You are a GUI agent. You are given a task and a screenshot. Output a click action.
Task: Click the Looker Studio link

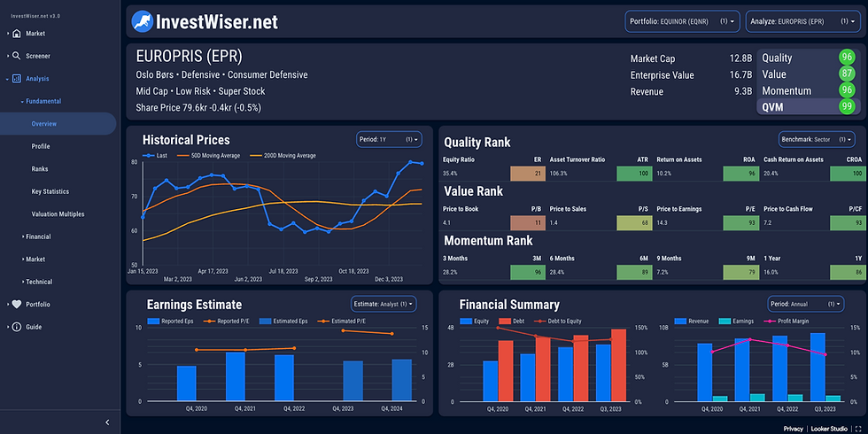point(830,429)
